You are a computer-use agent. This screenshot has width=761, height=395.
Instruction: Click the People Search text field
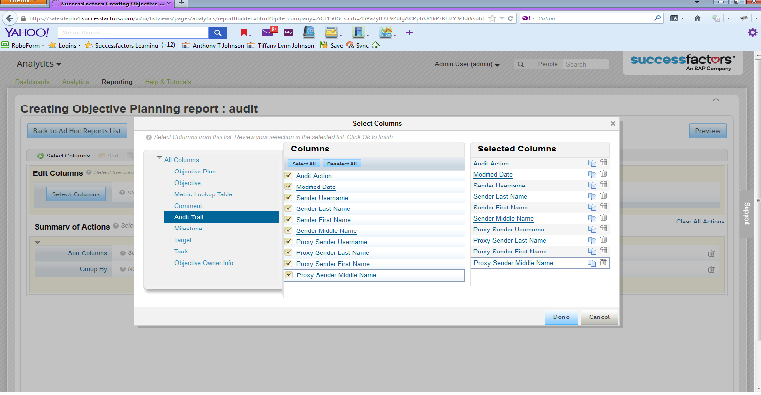coord(585,64)
